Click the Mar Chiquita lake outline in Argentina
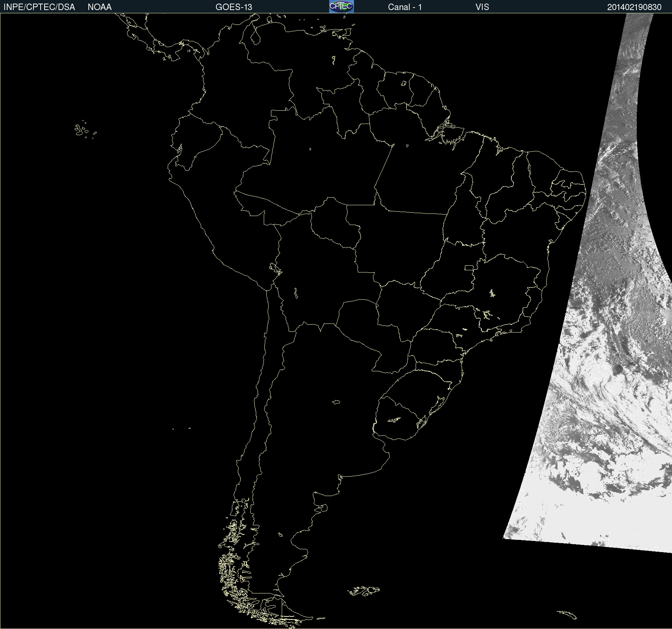 coord(336,402)
